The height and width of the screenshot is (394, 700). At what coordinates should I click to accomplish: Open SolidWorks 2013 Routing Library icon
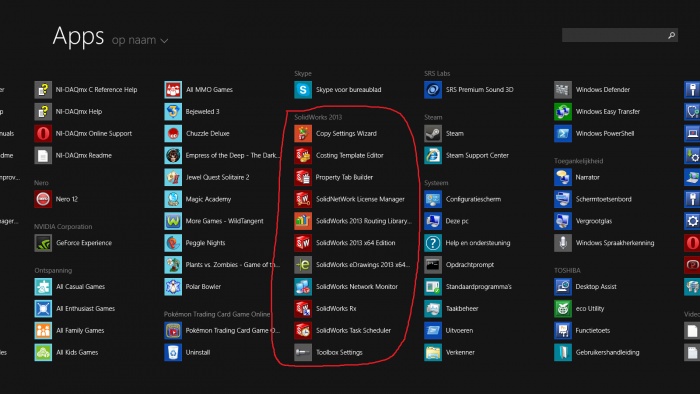click(303, 221)
